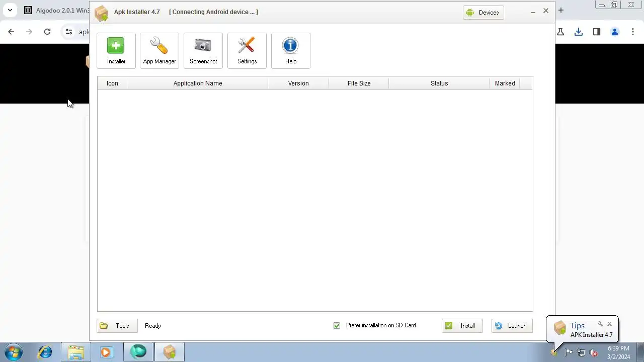Click site information icon in address bar
Screen dimensions: 644x362
[69, 32]
